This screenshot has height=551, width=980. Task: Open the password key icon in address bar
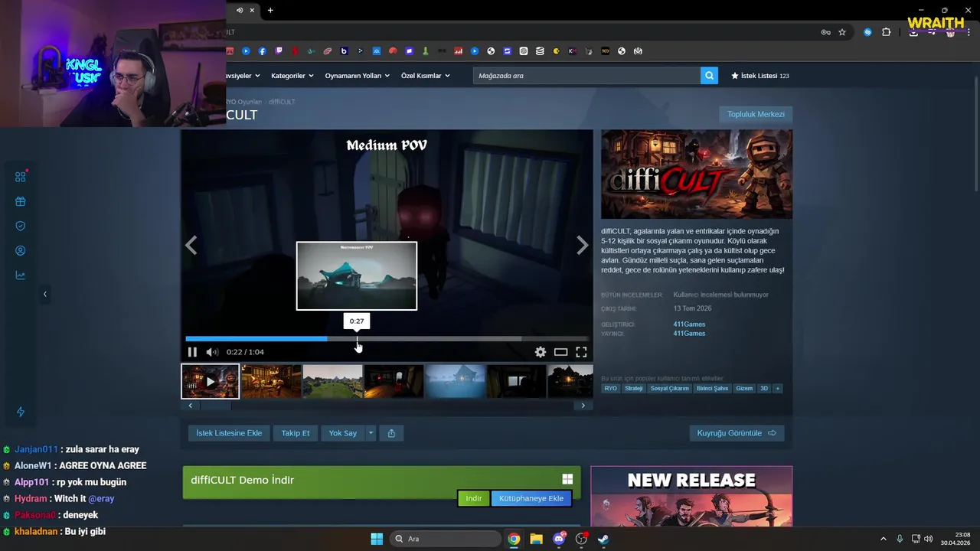(825, 32)
